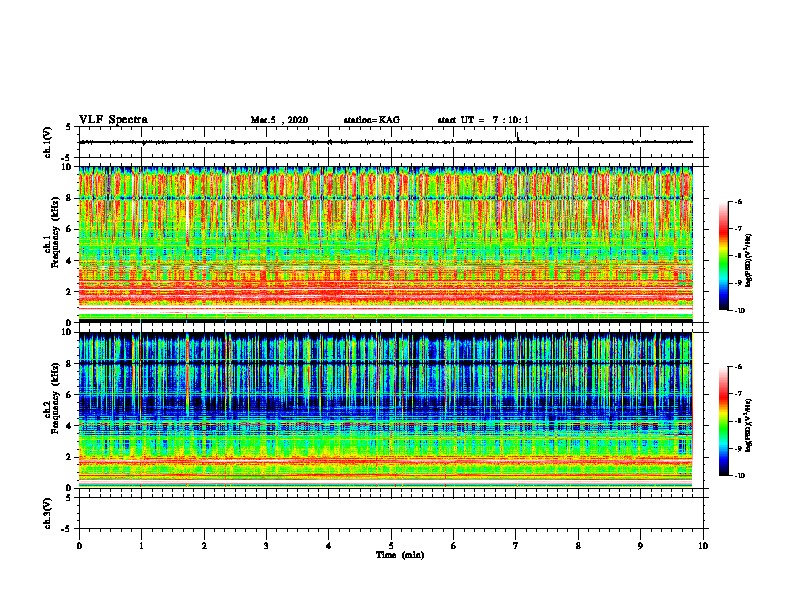
Task: Click the "-10" label on ch.2 color bar
Action: [x=739, y=476]
